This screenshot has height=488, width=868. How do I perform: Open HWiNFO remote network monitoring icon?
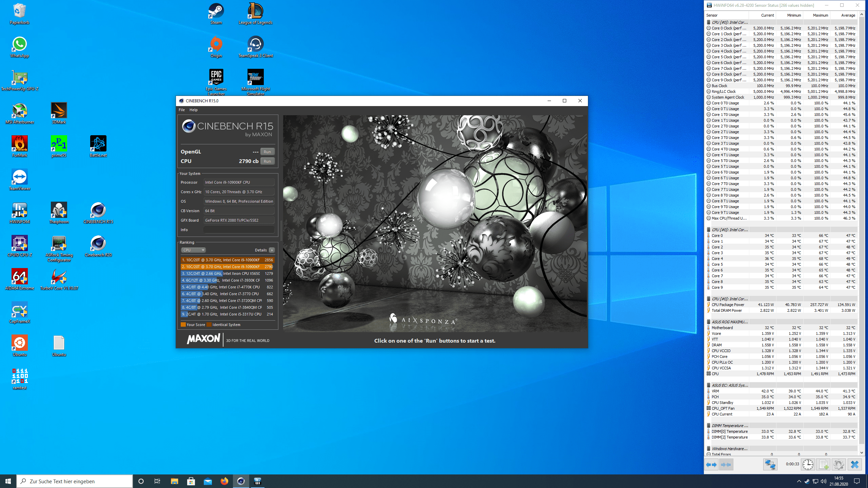click(x=770, y=465)
